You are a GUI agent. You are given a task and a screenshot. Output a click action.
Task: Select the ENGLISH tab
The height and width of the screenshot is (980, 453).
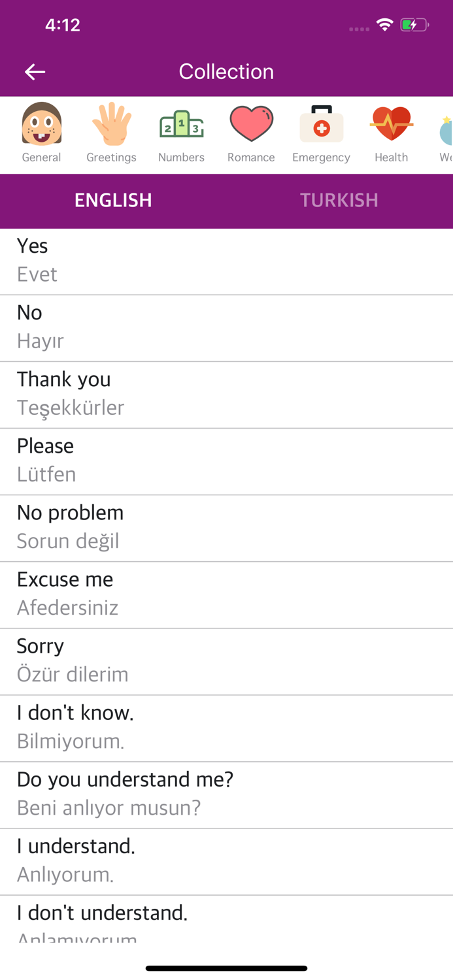pos(112,201)
